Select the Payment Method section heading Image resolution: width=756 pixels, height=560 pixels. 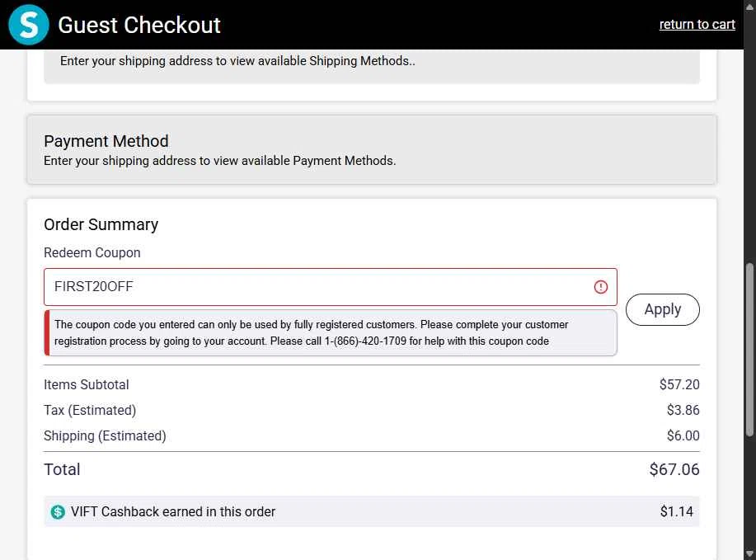coord(106,141)
